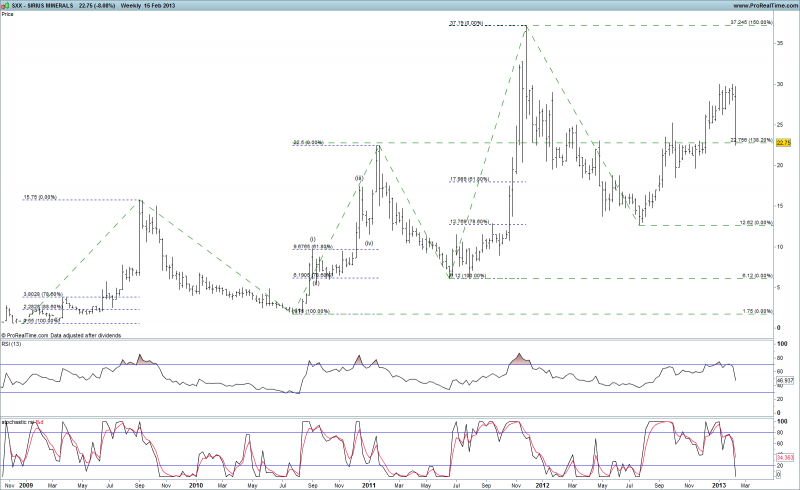Click the 2012 year marker on the time axis

(x=543, y=483)
